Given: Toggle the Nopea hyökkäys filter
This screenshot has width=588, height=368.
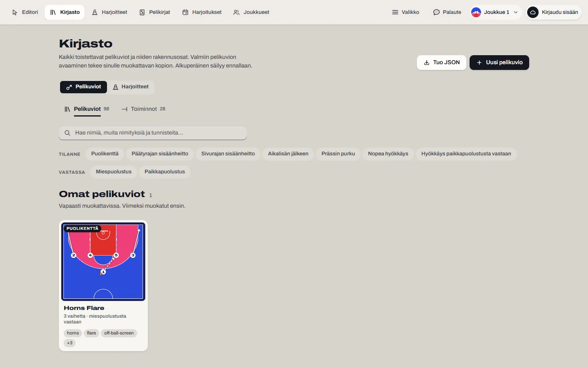Looking at the screenshot, I should [x=388, y=154].
